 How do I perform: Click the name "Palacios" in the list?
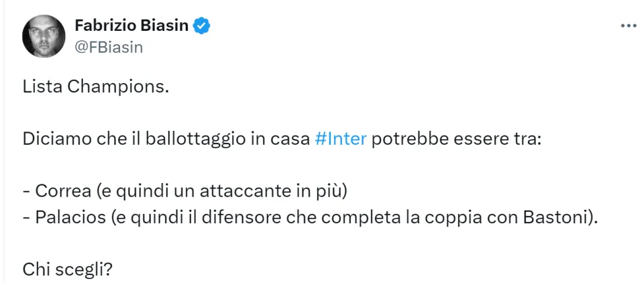(70, 218)
